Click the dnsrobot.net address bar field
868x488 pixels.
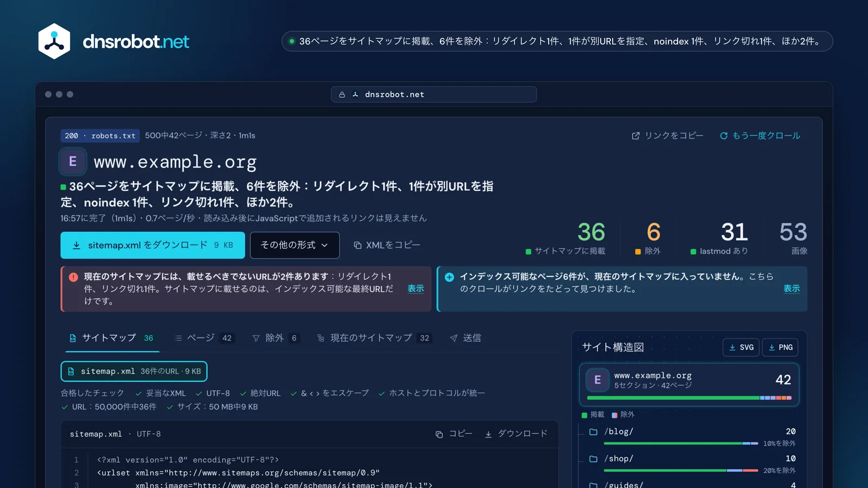(434, 94)
